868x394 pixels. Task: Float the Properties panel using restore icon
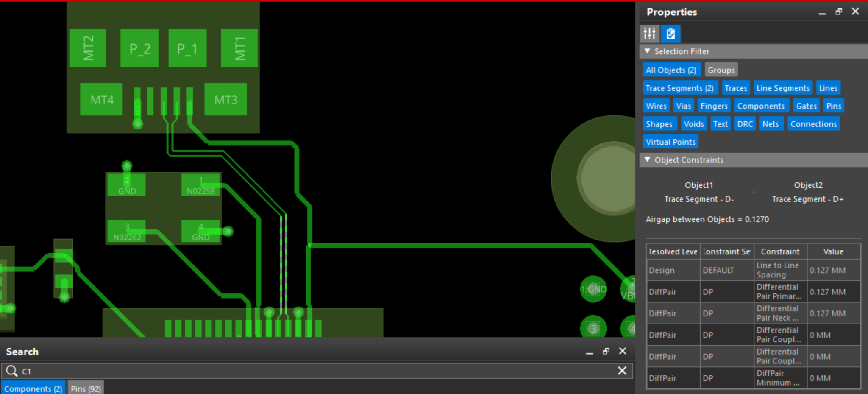click(x=838, y=11)
